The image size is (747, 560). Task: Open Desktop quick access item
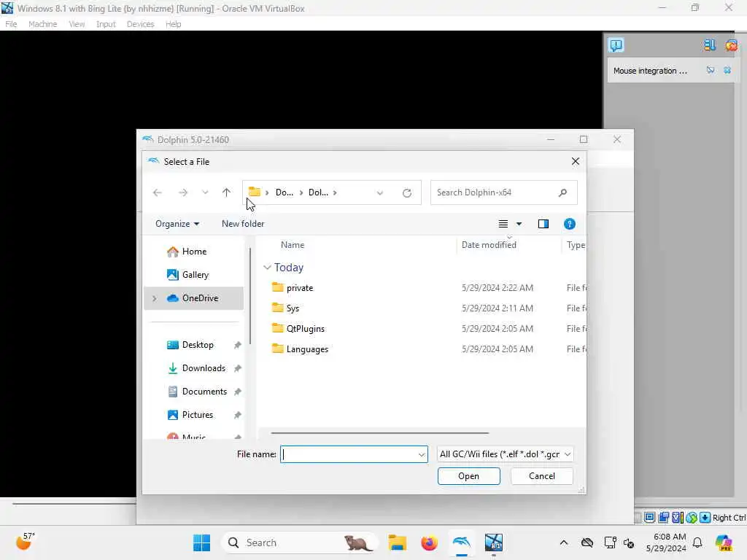click(x=193, y=345)
